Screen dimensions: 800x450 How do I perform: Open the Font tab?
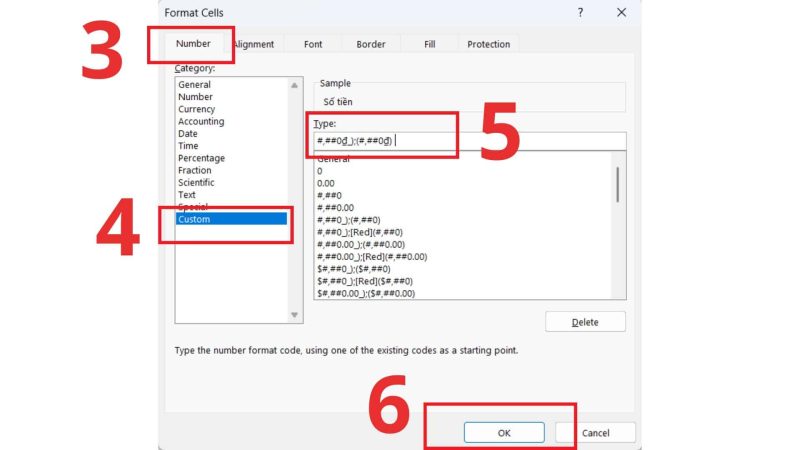(313, 44)
